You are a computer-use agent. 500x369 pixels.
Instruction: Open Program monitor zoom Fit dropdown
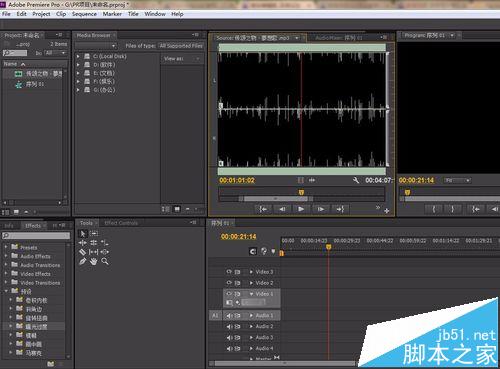(x=457, y=180)
